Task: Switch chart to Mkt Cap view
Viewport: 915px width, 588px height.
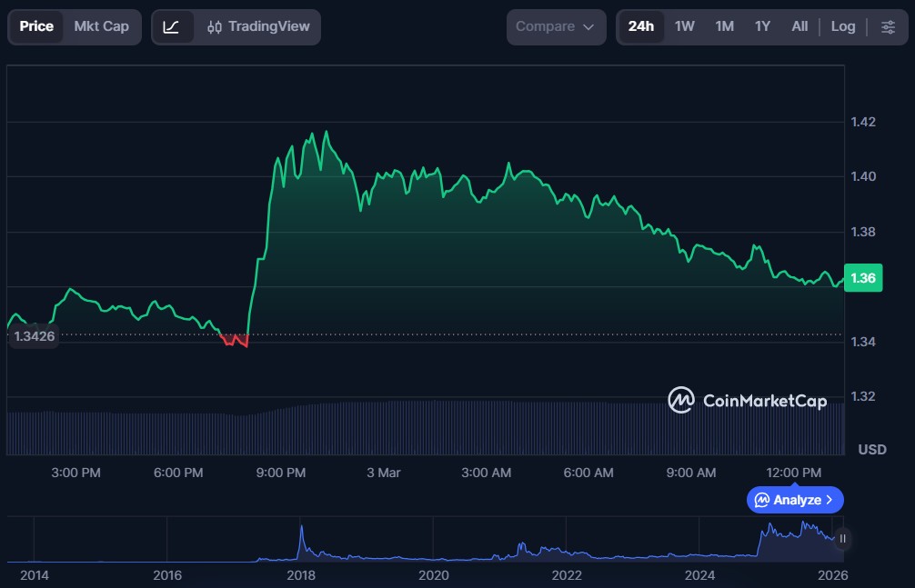Action: (101, 27)
